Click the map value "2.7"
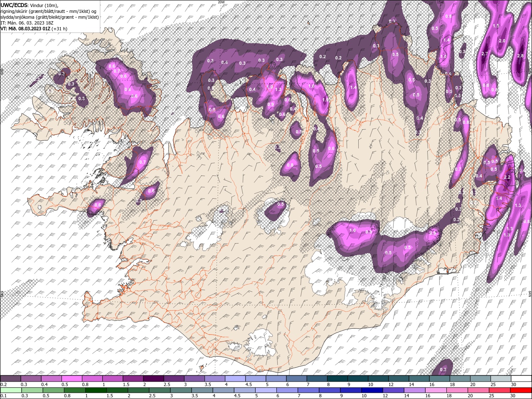The height and width of the screenshot is (399, 532). [484, 54]
